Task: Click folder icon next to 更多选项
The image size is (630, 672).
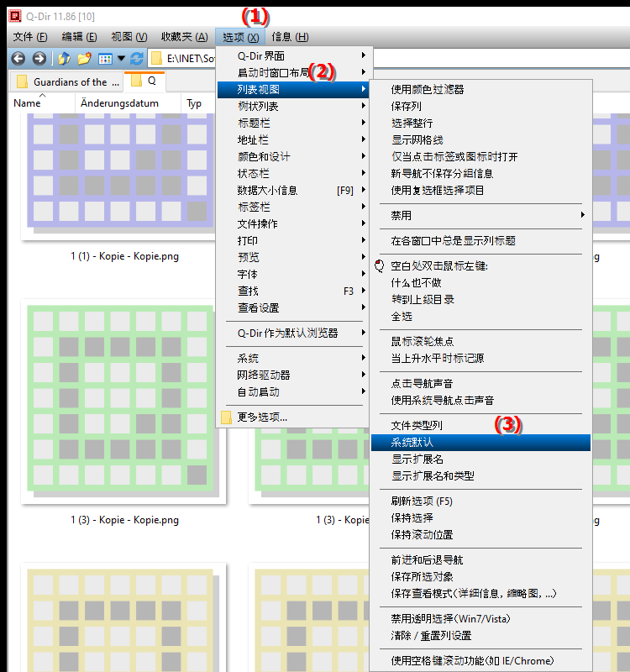Action: click(x=226, y=417)
